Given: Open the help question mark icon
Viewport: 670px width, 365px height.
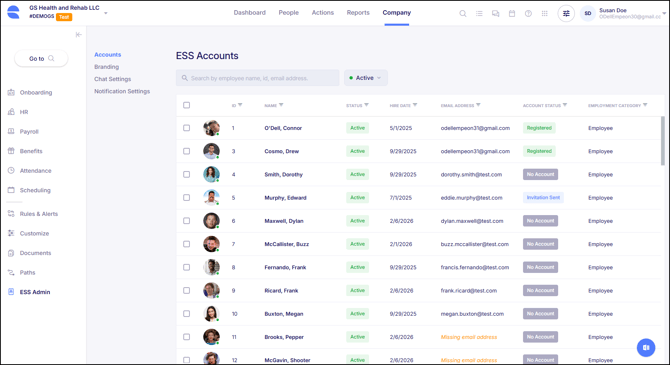Looking at the screenshot, I should (x=528, y=13).
